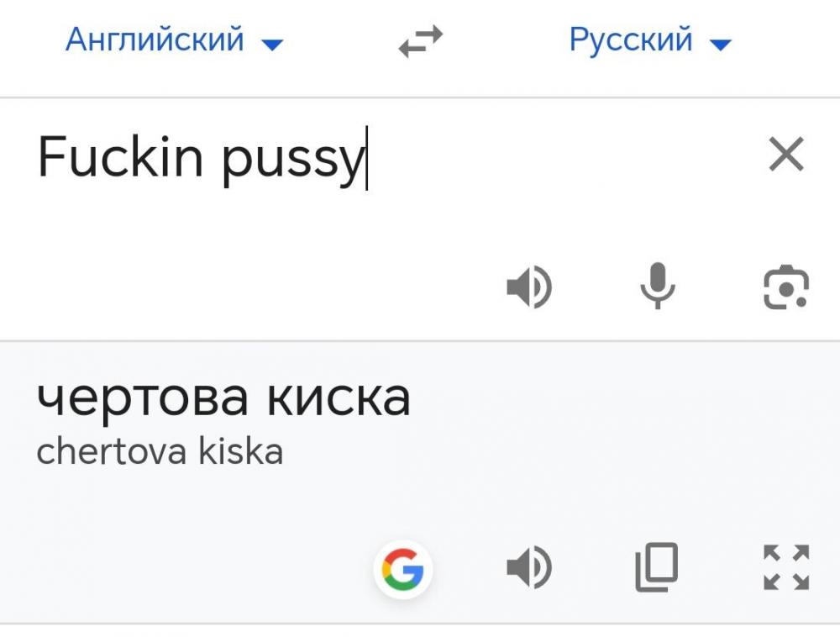Click the Google logo icon
The height and width of the screenshot is (637, 840).
(402, 571)
